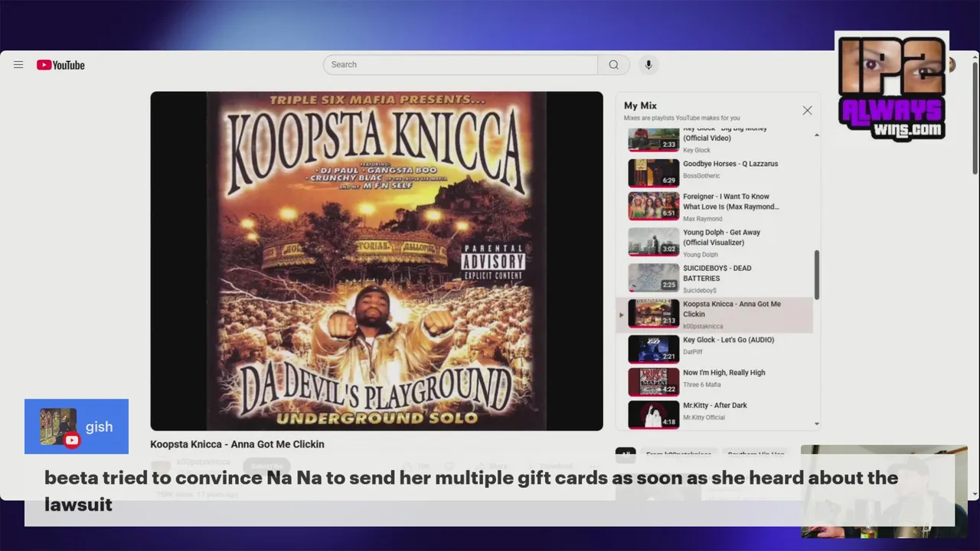This screenshot has height=551, width=980.
Task: Go to the YouTube home logo
Action: click(60, 65)
